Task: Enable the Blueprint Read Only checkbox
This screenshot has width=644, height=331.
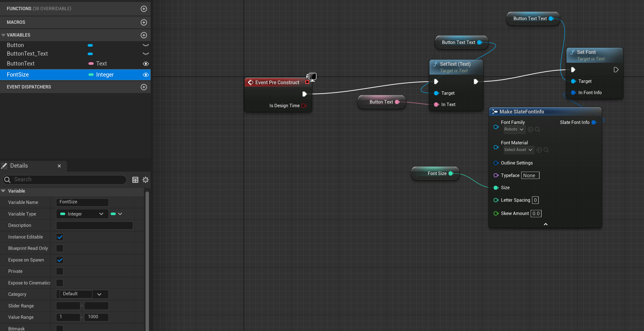Action: pyautogui.click(x=60, y=248)
